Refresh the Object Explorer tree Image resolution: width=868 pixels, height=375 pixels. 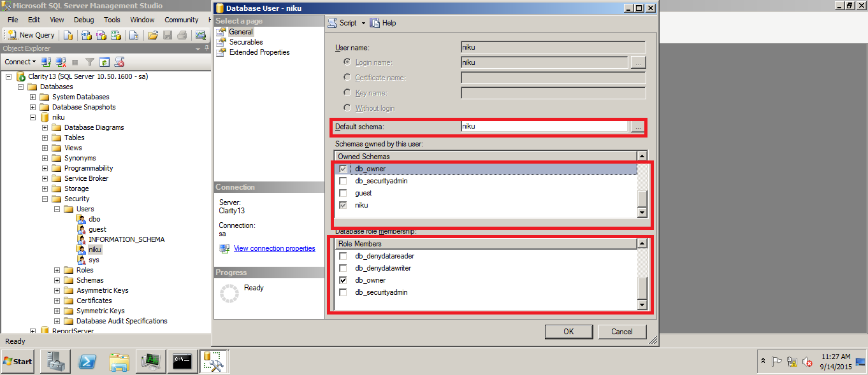click(103, 62)
